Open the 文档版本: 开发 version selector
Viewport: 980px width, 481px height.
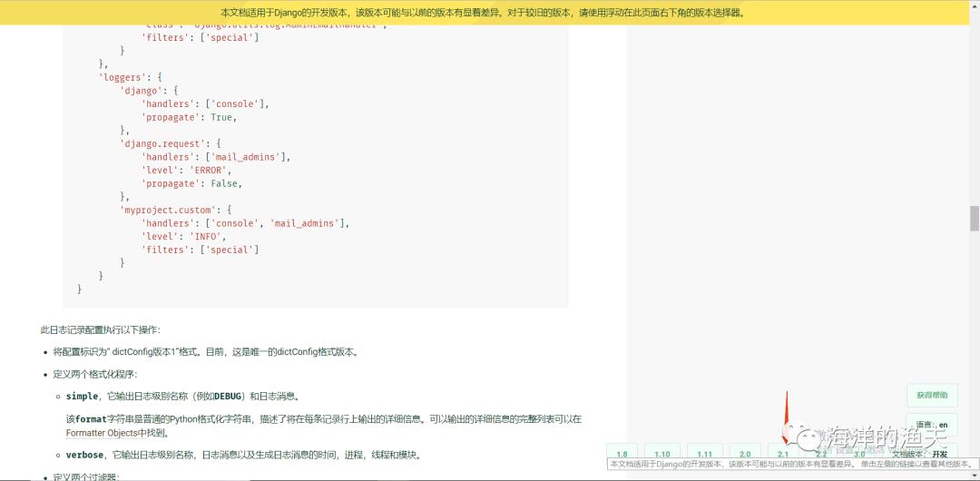[919, 454]
